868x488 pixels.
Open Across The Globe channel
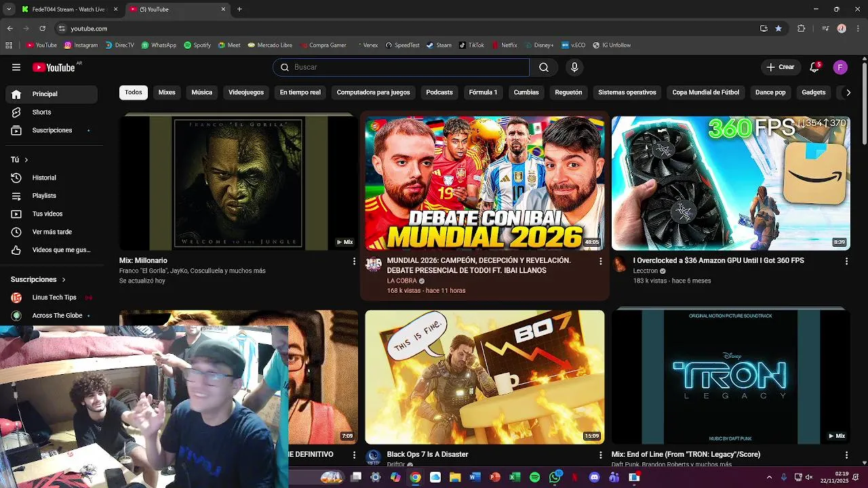(52, 315)
